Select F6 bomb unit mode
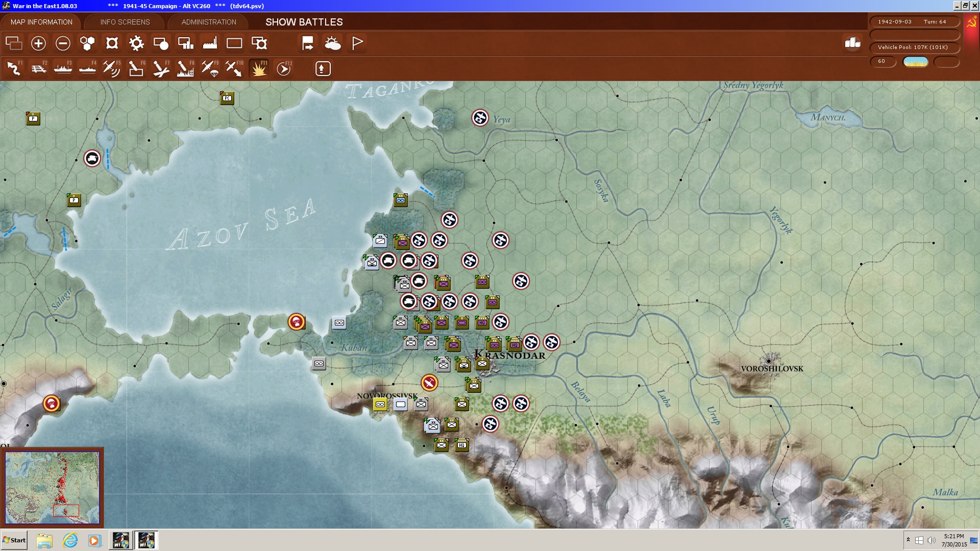The image size is (980, 551). click(x=136, y=68)
